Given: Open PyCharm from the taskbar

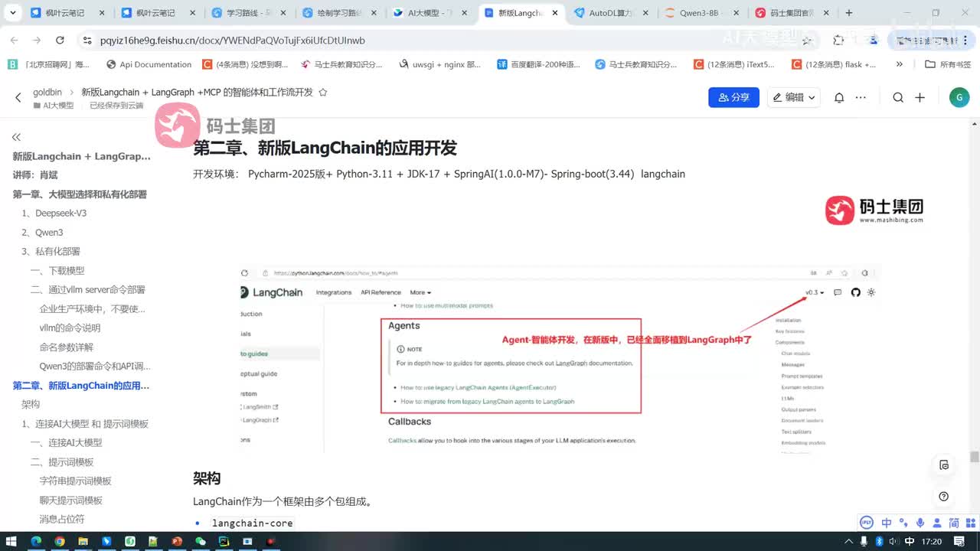Looking at the screenshot, I should 224,541.
